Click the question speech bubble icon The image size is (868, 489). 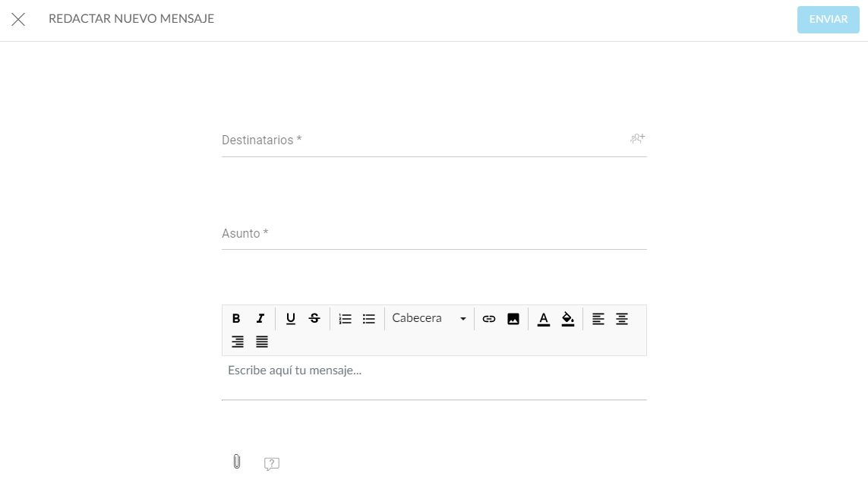(272, 463)
